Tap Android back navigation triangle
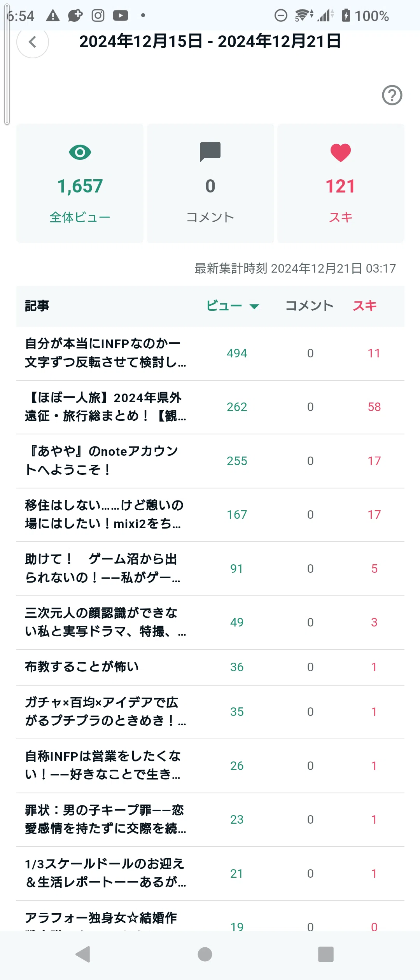Image resolution: width=420 pixels, height=980 pixels. point(83,954)
